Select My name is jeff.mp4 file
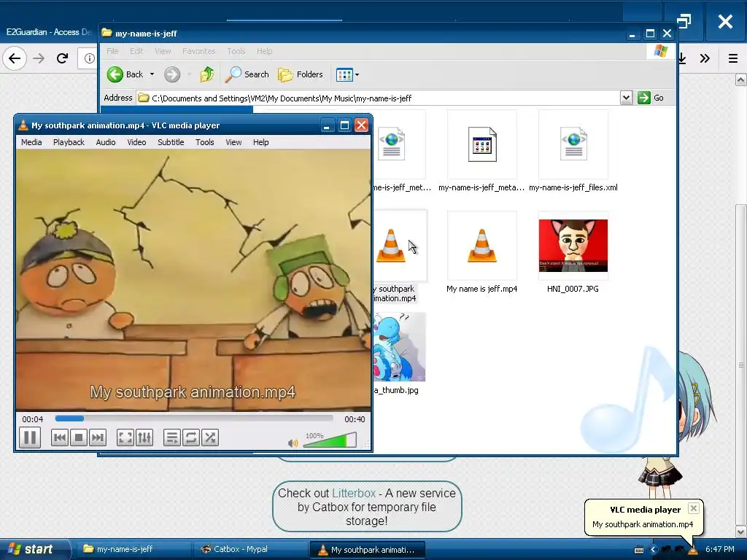Screen dimensions: 747x560 pyautogui.click(x=481, y=252)
